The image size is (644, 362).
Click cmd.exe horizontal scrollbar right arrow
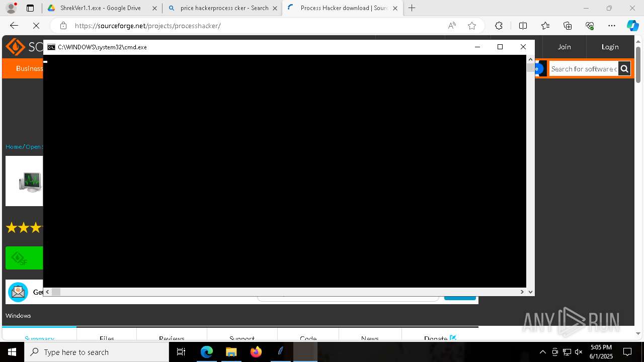(522, 292)
